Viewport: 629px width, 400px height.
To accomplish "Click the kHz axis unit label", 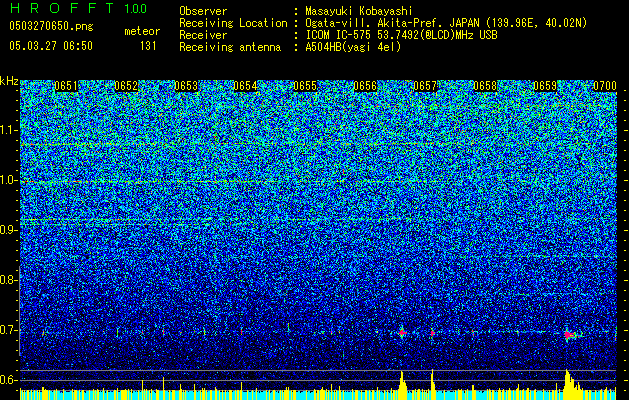I will pos(9,81).
